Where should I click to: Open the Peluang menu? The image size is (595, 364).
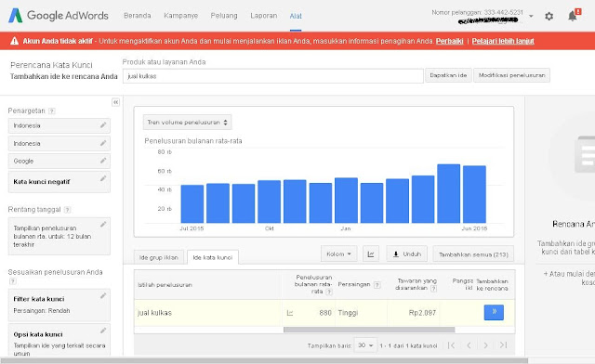point(224,16)
